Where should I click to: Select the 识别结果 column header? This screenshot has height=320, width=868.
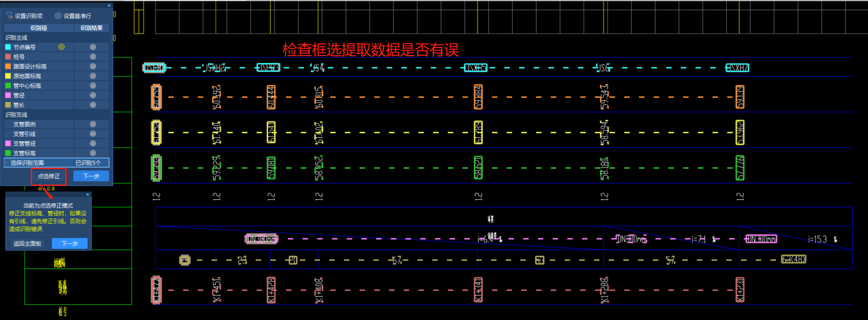[91, 28]
